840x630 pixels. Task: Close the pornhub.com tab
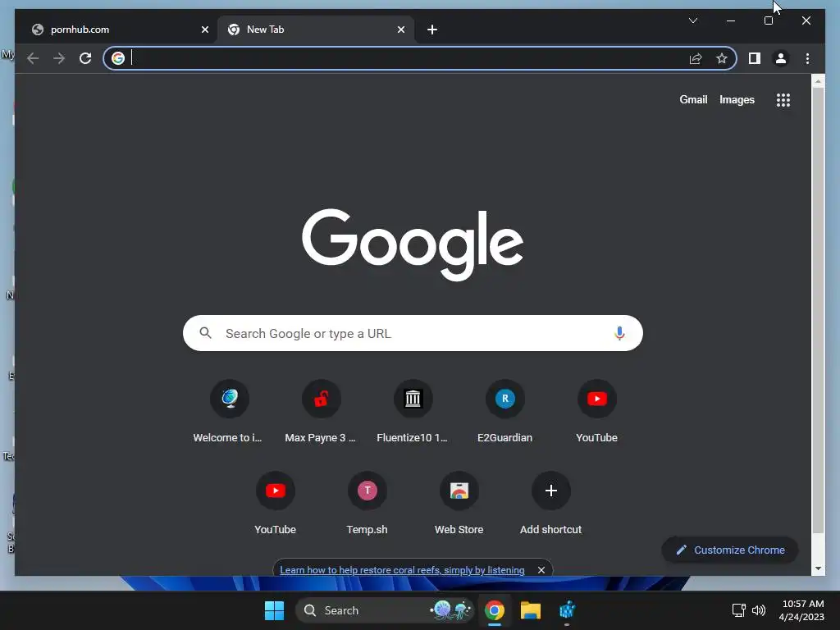204,30
